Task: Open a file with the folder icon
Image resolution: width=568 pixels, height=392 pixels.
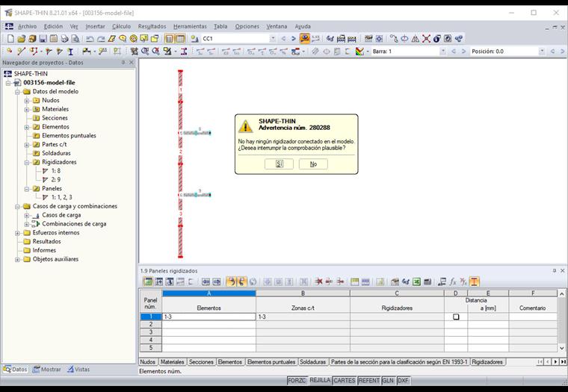Action: click(x=22, y=38)
